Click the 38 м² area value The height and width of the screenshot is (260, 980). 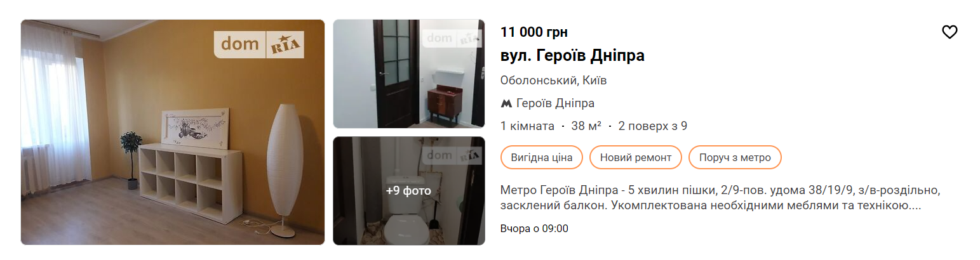(x=586, y=126)
